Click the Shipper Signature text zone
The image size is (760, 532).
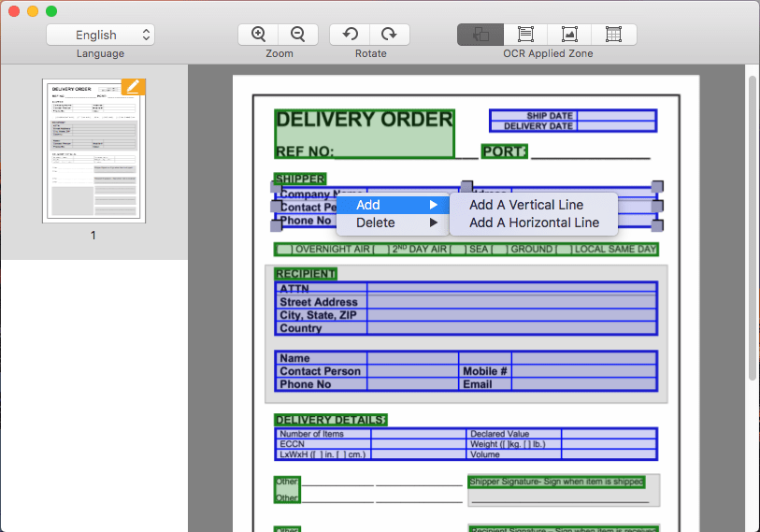click(x=556, y=482)
